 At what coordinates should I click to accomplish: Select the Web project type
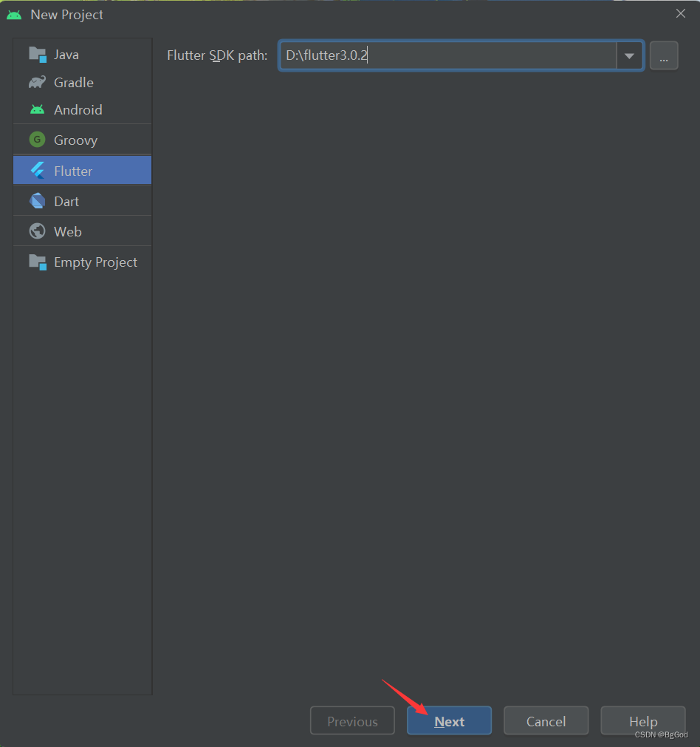click(x=83, y=231)
